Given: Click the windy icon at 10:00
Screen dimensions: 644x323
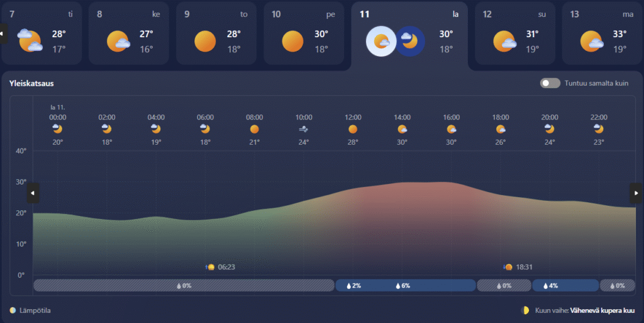Looking at the screenshot, I should tap(304, 129).
